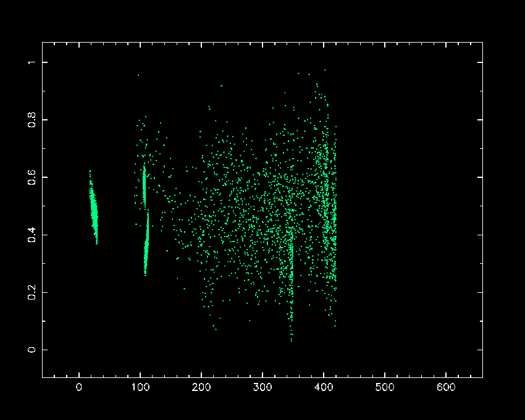Click the y-axis label "0.6"
Screen dimensions: 525x420
[x=31, y=177]
